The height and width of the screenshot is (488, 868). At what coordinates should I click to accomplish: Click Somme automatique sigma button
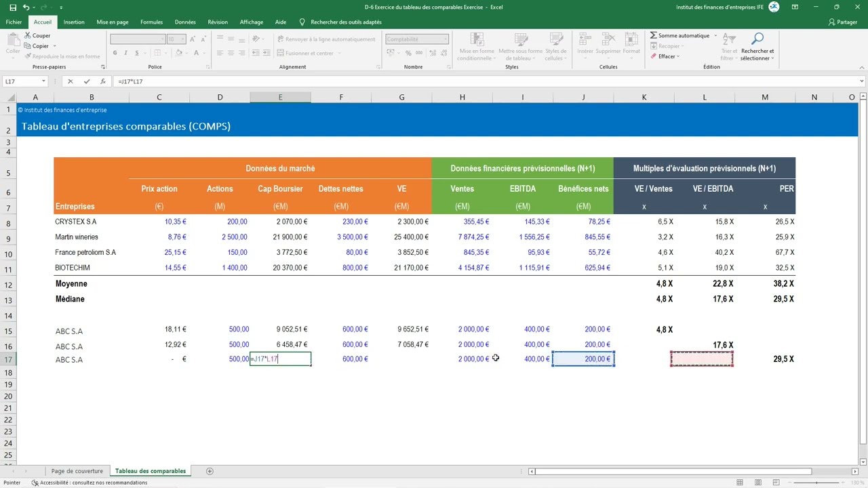(679, 35)
